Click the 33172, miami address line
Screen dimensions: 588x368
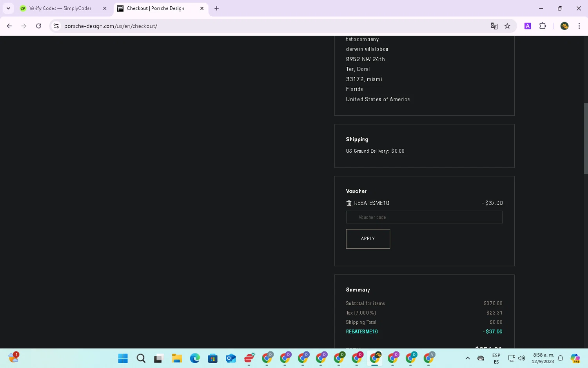[x=364, y=79]
